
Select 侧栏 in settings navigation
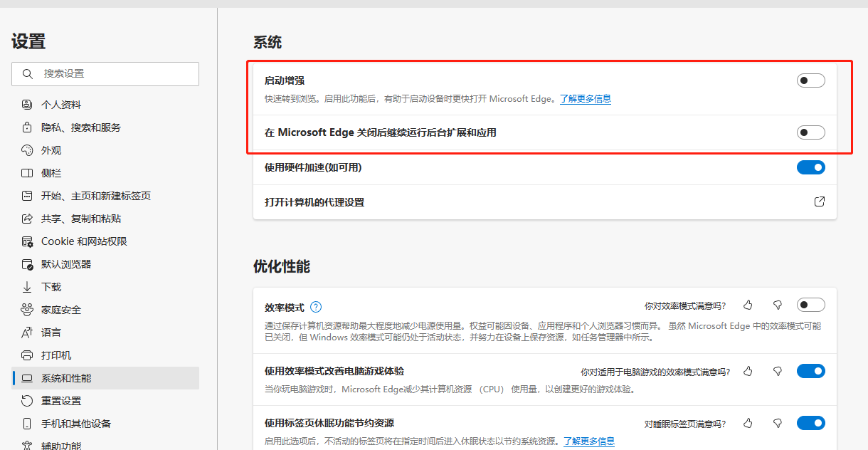click(x=105, y=173)
